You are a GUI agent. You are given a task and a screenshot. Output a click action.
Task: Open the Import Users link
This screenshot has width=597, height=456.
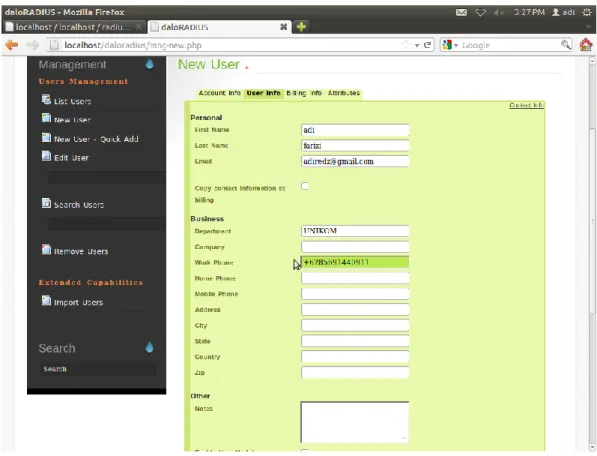78,302
